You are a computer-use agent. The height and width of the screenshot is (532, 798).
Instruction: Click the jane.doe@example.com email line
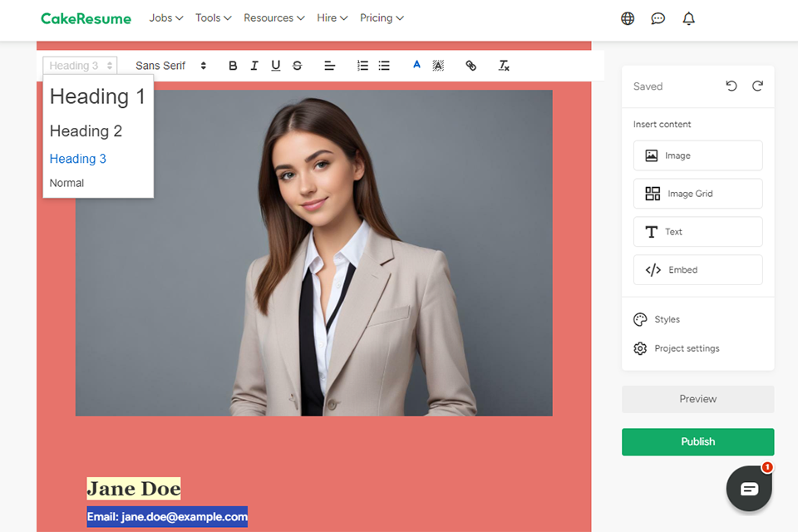[167, 517]
